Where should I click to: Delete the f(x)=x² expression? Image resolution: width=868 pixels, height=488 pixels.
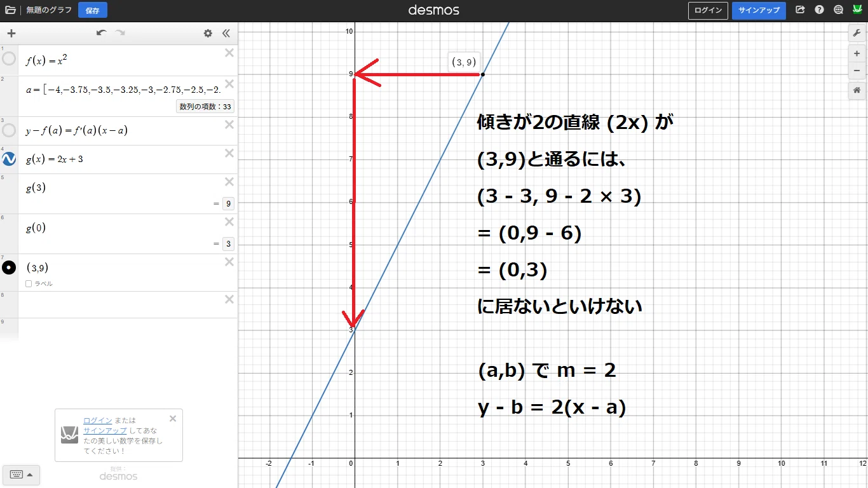point(229,53)
